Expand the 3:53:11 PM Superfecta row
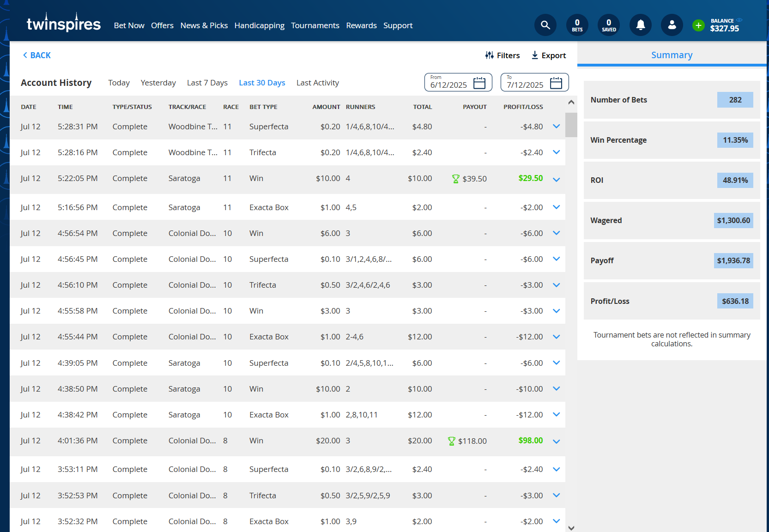 coord(556,469)
